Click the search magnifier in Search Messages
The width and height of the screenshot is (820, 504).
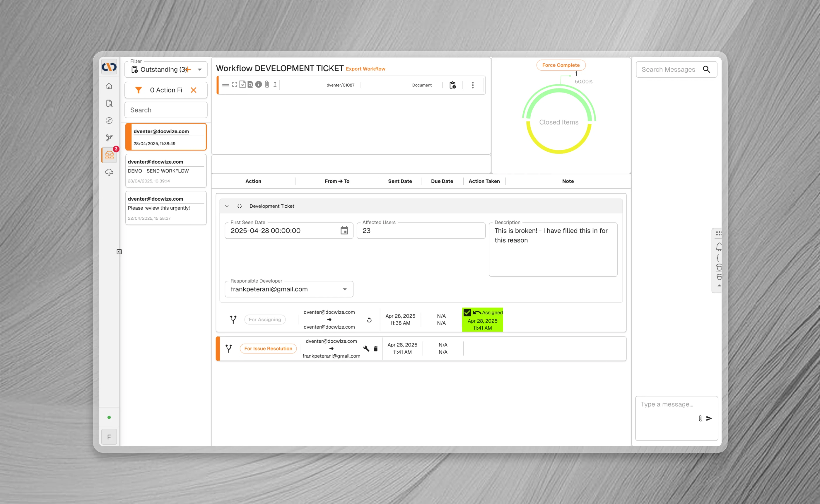(706, 69)
